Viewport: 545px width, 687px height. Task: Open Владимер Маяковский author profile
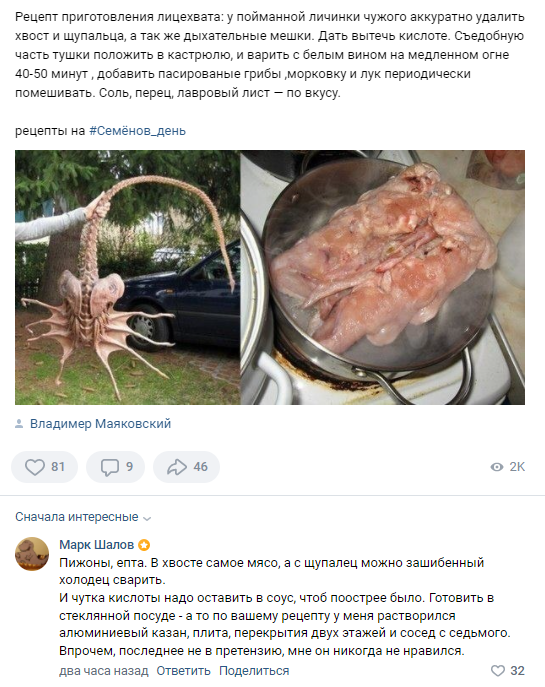(x=100, y=424)
